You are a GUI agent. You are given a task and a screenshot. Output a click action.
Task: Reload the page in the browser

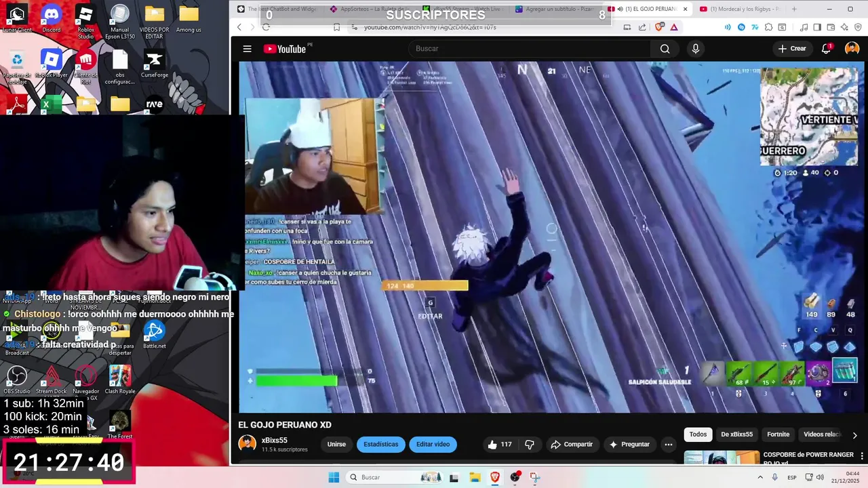pos(266,27)
